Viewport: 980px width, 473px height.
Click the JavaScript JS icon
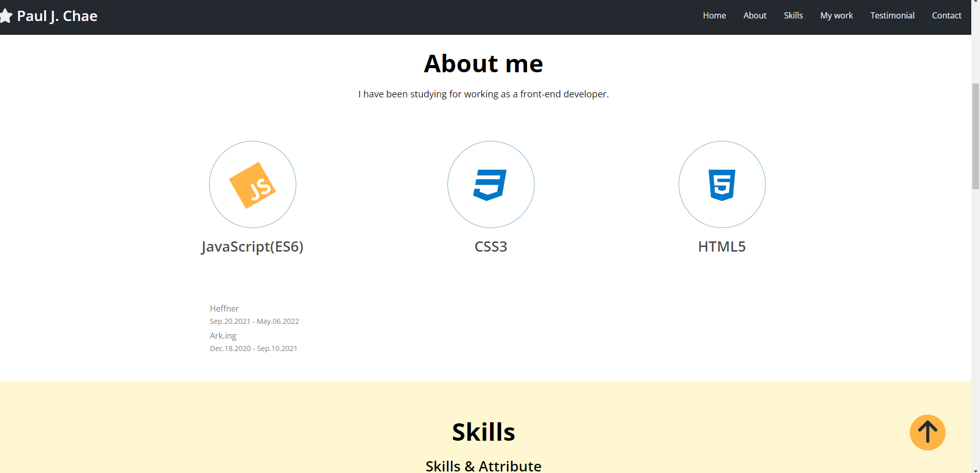(253, 185)
